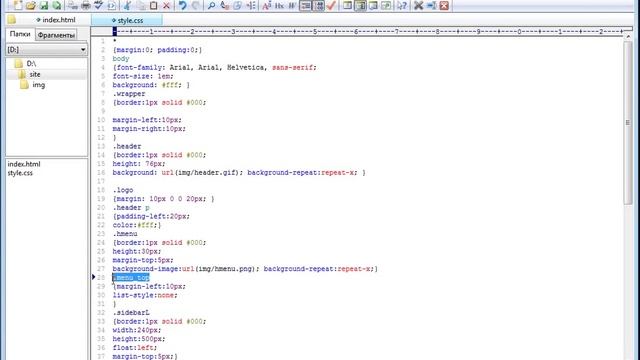Click the Paste clipboard icon
This screenshot has height=360, width=640.
coord(153,5)
